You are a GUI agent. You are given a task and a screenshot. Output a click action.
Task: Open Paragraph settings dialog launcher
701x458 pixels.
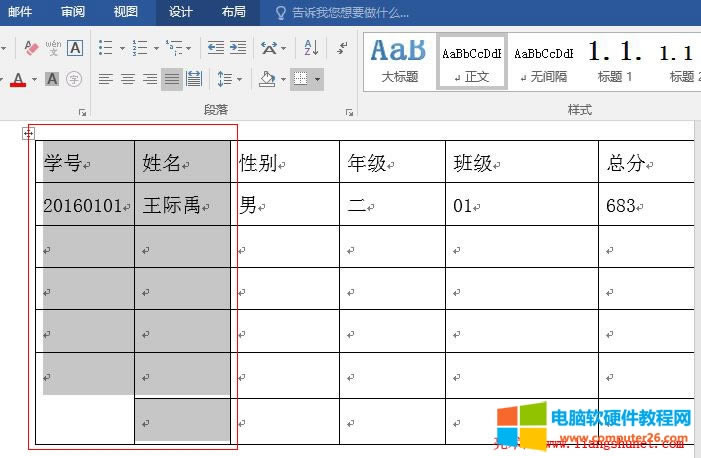point(349,113)
